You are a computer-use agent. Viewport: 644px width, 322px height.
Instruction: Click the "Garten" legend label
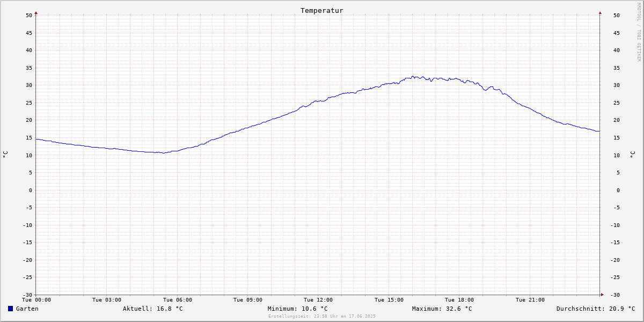tap(27, 309)
